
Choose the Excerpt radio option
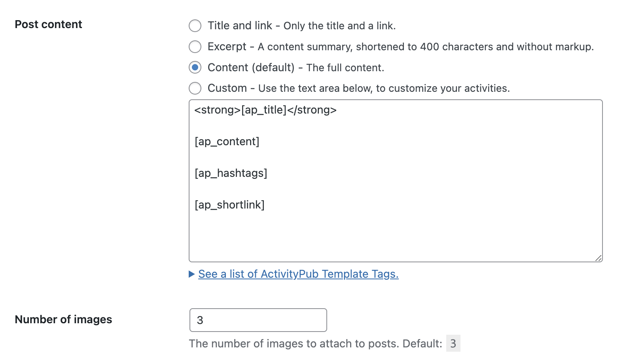(195, 47)
